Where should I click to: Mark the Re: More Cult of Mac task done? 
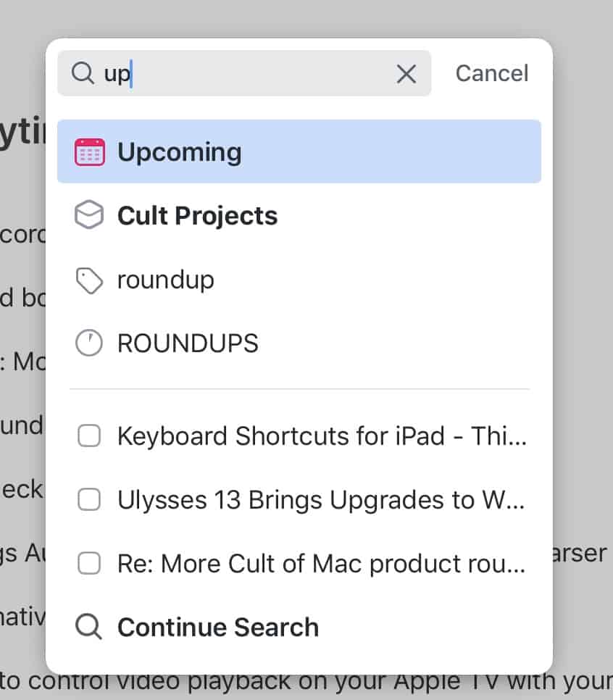(x=88, y=562)
